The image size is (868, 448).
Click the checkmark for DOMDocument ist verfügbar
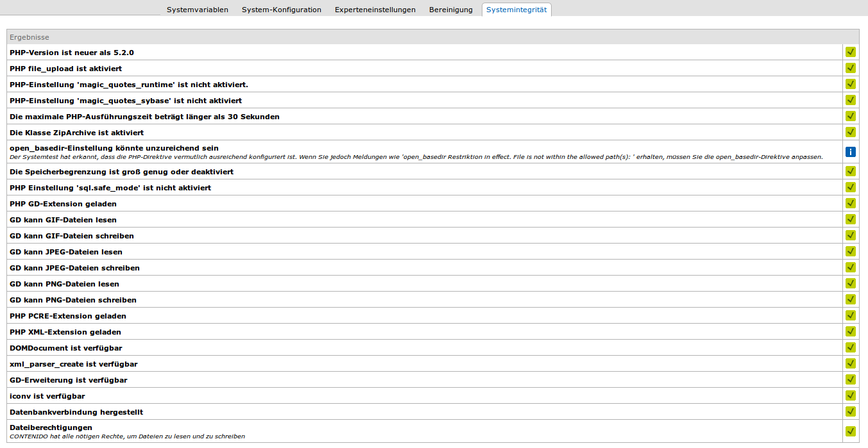coord(851,347)
